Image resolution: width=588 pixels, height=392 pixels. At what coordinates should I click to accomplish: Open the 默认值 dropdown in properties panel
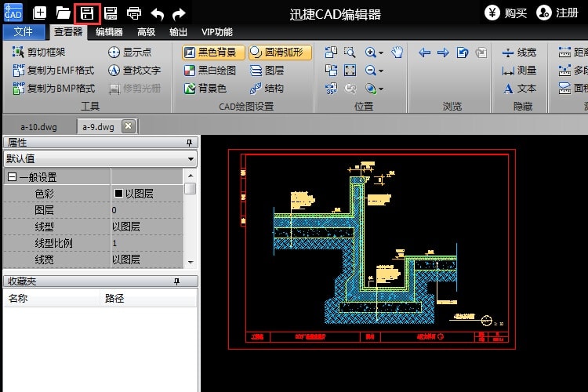click(191, 159)
